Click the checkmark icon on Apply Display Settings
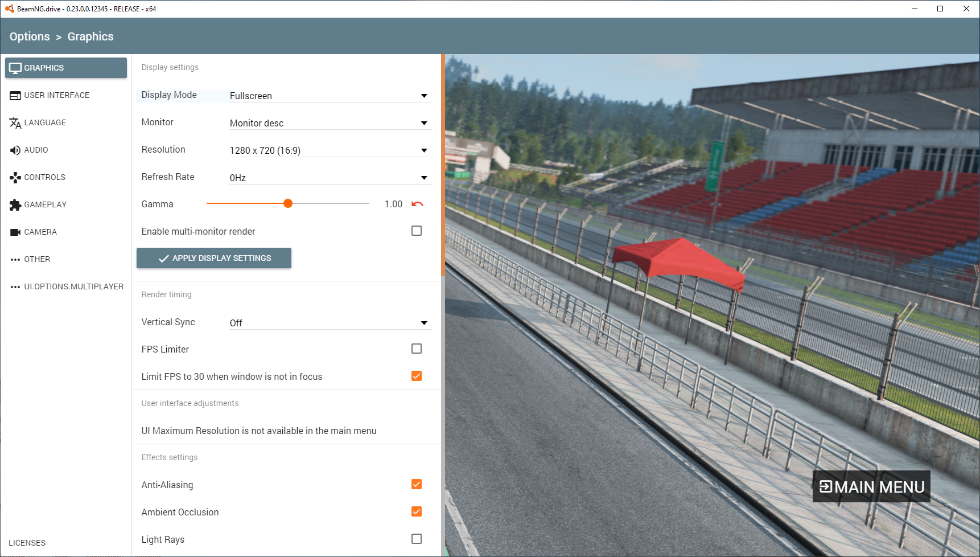Viewport: 980px width, 557px height. [x=164, y=259]
